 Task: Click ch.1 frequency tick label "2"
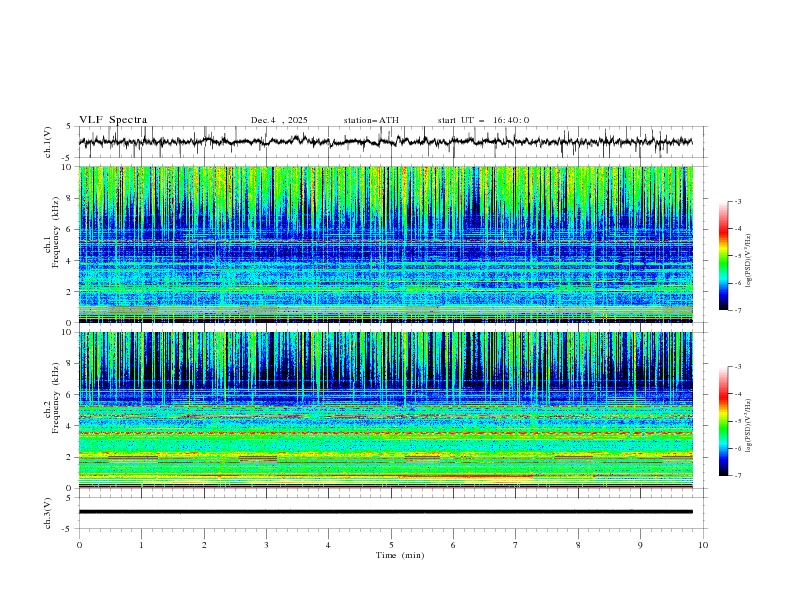coord(70,292)
